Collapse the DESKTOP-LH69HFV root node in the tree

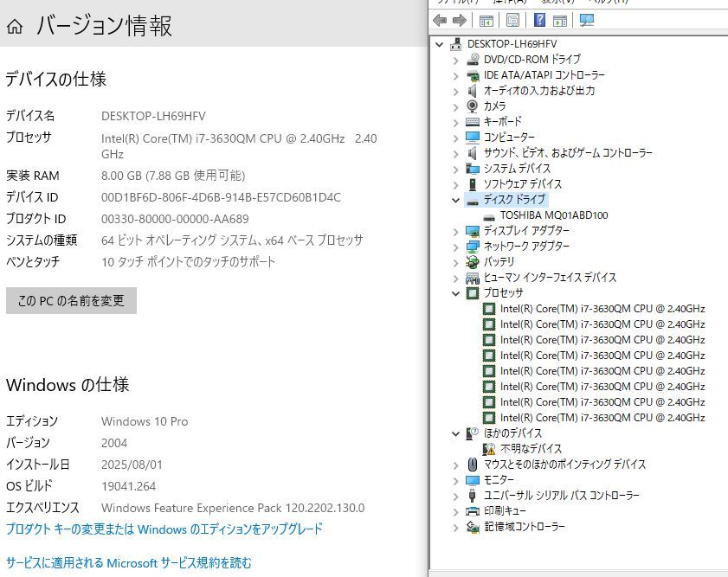click(439, 44)
